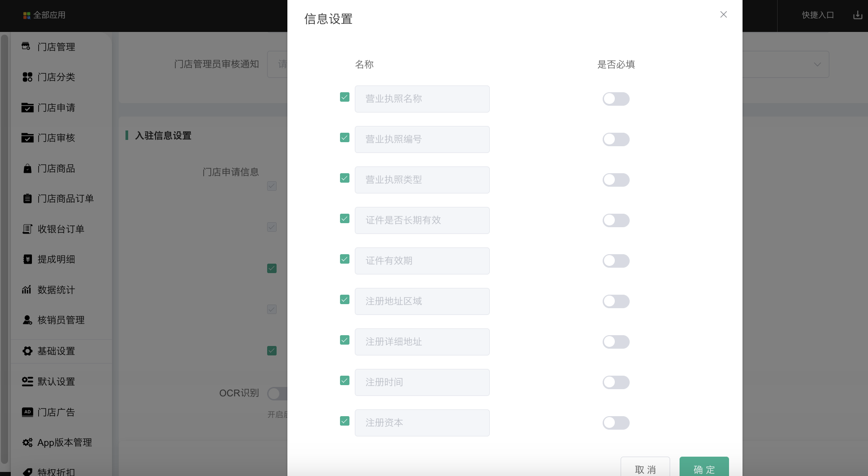Click the 门店商品订单 clipboard icon
Viewport: 868px width, 476px height.
[x=27, y=198]
